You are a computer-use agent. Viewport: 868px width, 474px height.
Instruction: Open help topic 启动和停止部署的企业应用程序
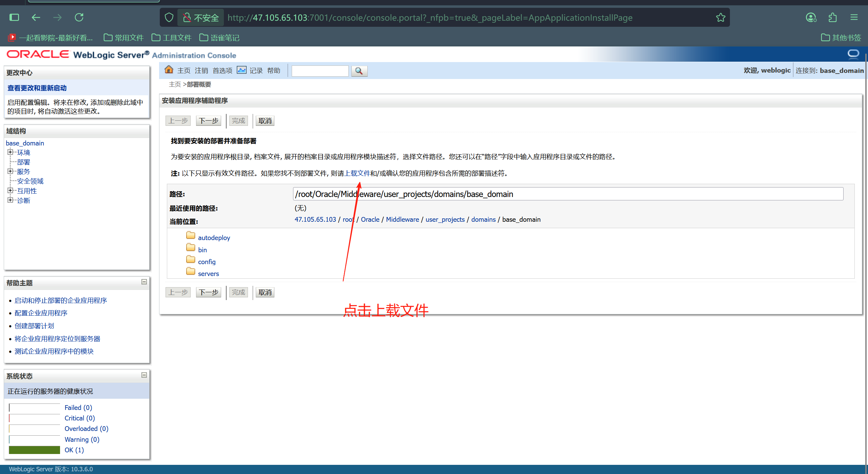point(61,300)
